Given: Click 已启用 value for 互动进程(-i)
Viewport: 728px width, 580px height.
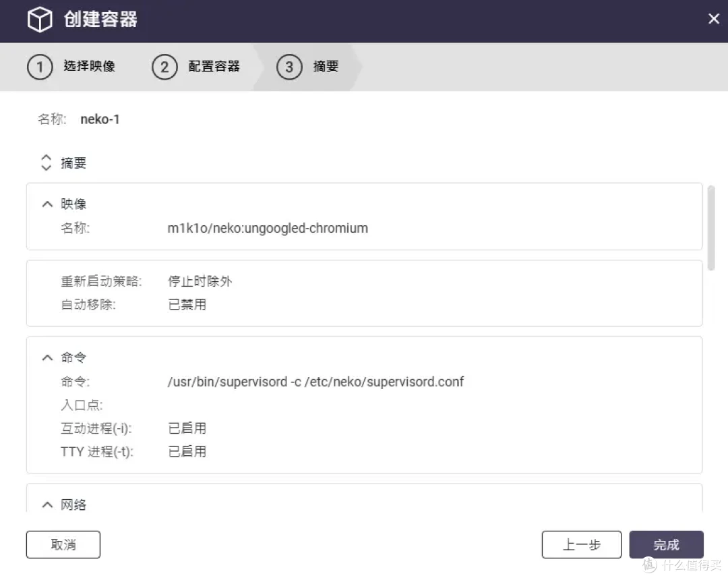Looking at the screenshot, I should pos(187,428).
